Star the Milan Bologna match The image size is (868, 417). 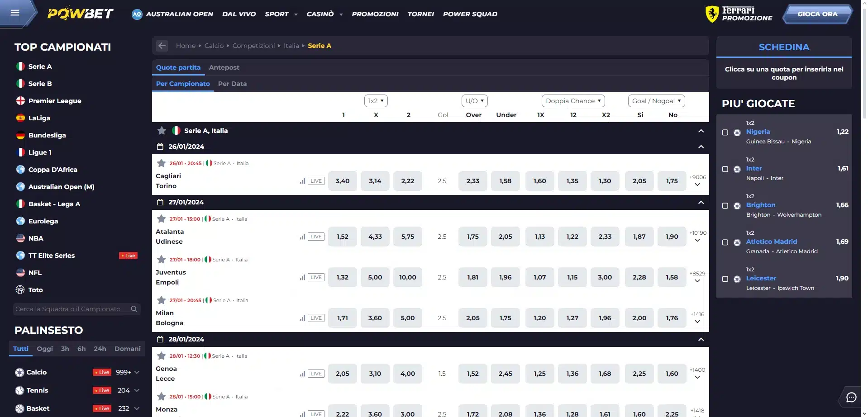point(161,300)
